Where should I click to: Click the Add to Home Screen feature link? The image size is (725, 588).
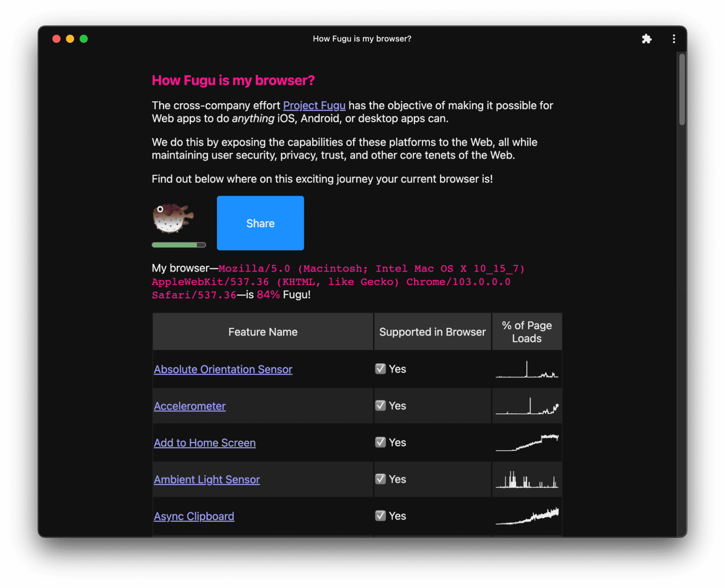(x=204, y=442)
